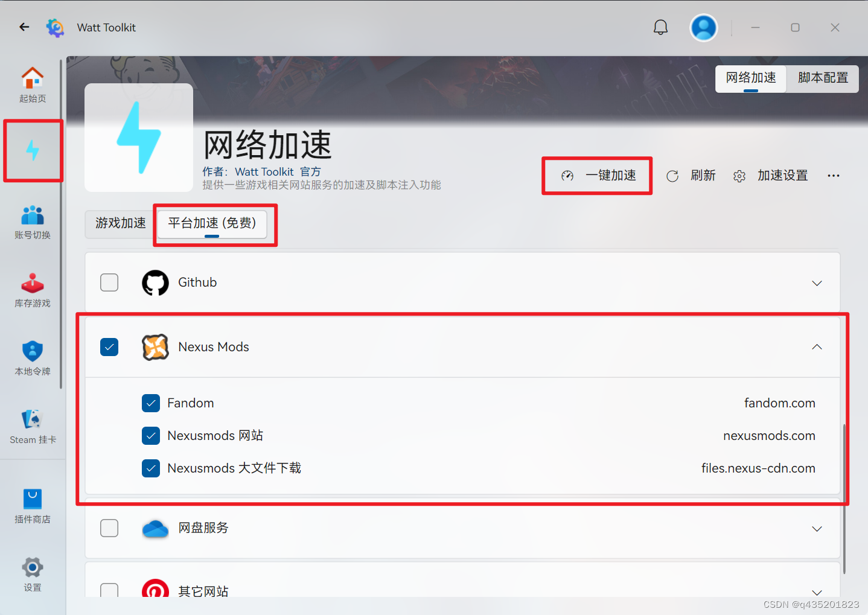Click the Watt Toolkit logo icon

(55, 28)
